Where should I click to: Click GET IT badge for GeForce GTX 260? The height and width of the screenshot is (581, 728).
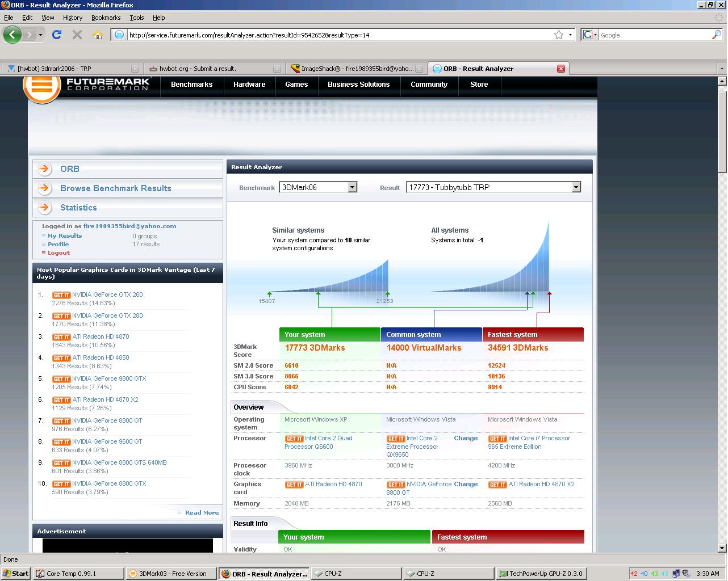pyautogui.click(x=61, y=295)
